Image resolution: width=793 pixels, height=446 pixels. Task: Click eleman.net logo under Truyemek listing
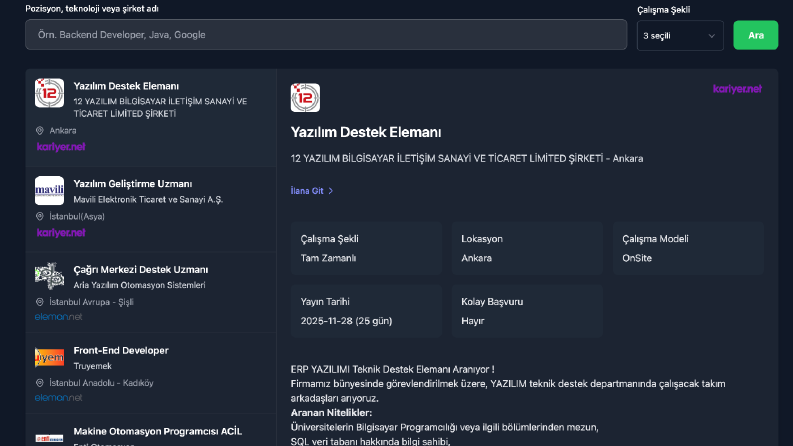click(58, 397)
